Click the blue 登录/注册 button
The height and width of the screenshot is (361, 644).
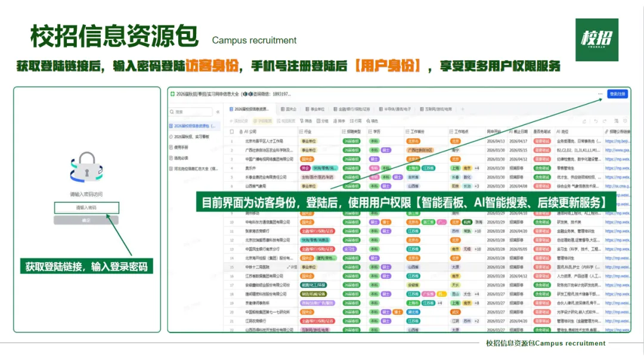tap(617, 94)
